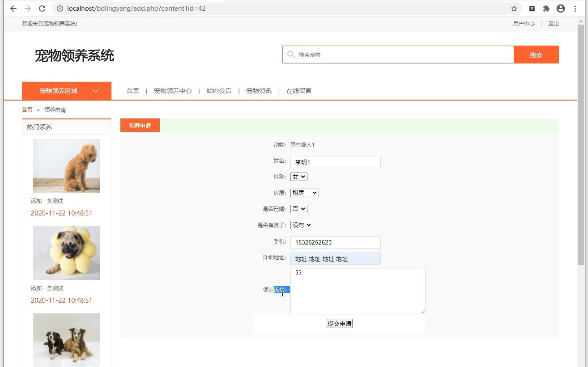Viewport: 588px width, 367px height.
Task: Reload the page with refresh icon
Action: [42, 8]
